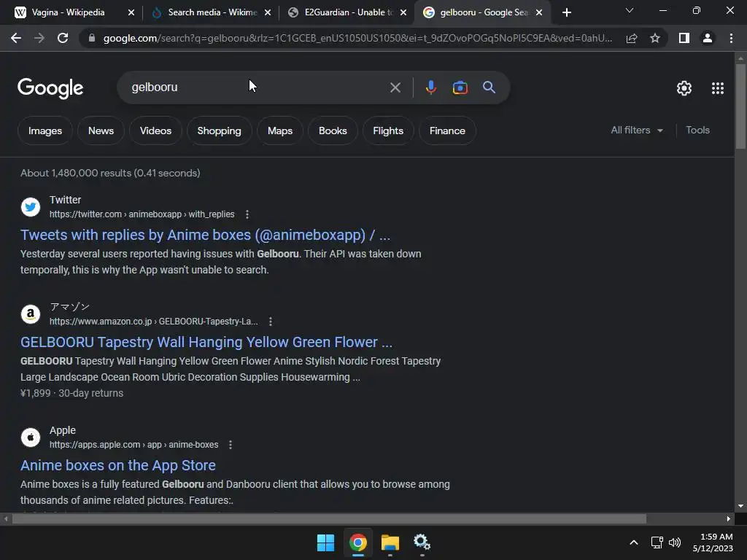Expand the All filters dropdown
747x560 pixels.
[x=637, y=130]
